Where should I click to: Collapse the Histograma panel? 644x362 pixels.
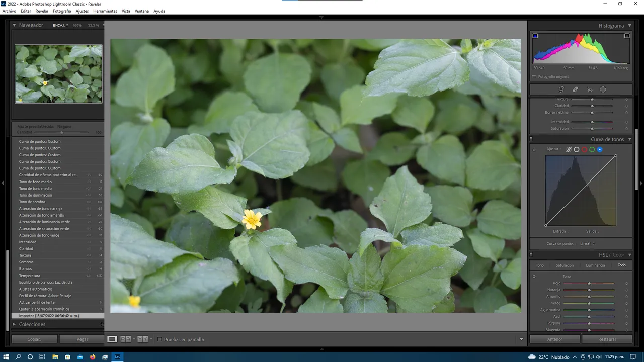[x=629, y=26]
